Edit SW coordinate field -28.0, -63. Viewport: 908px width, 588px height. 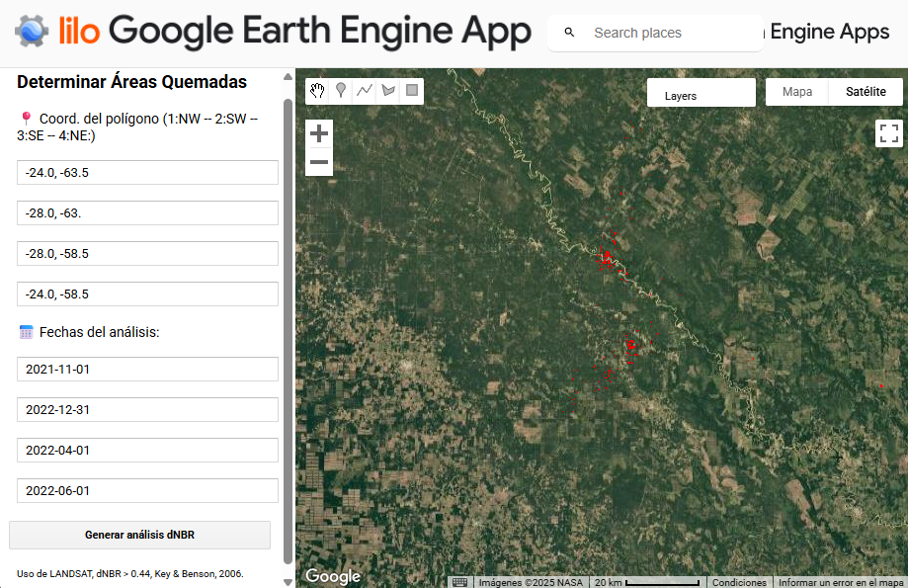pos(147,213)
